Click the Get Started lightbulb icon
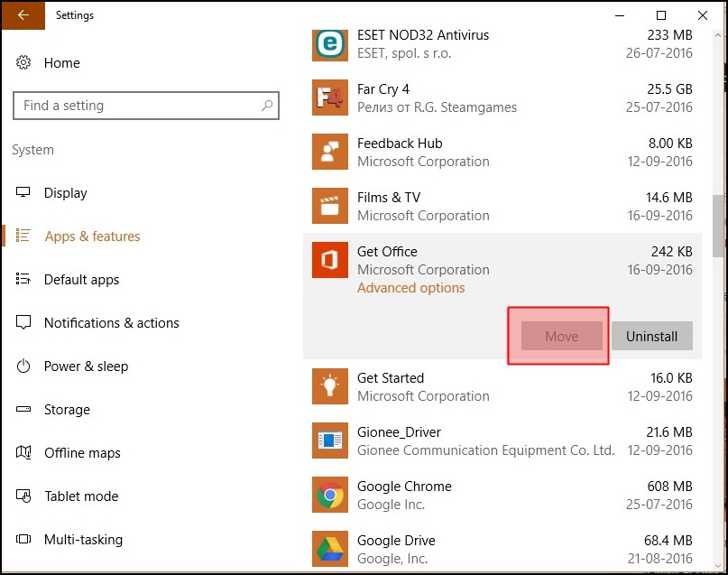This screenshot has height=575, width=728. coord(329,386)
